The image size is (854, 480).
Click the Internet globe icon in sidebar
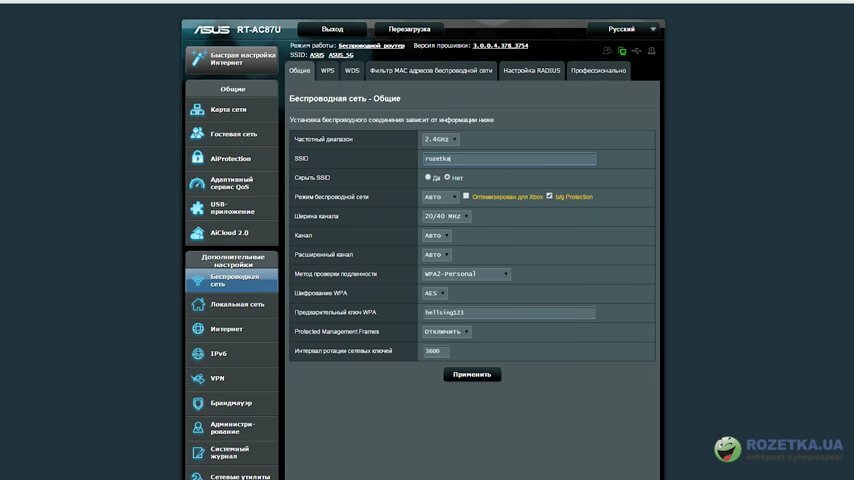tap(198, 329)
